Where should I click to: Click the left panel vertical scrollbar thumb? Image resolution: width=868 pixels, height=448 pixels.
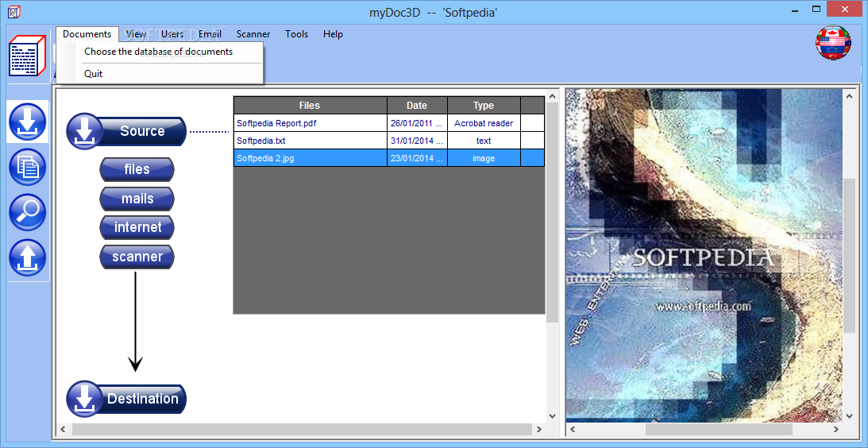552,213
